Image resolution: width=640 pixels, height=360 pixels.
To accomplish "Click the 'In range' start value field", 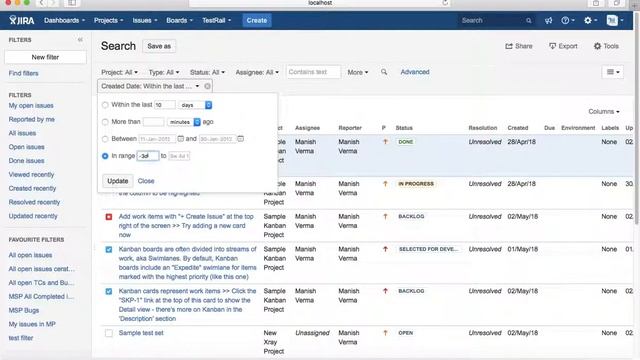I will click(148, 156).
